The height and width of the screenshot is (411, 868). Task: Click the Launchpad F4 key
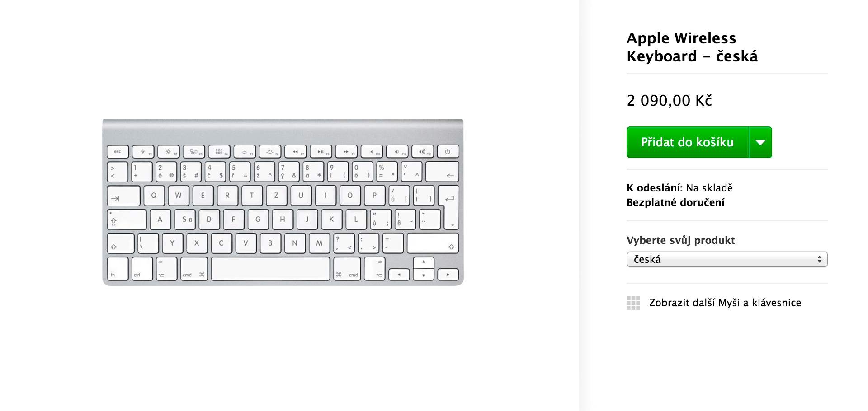coord(219,152)
